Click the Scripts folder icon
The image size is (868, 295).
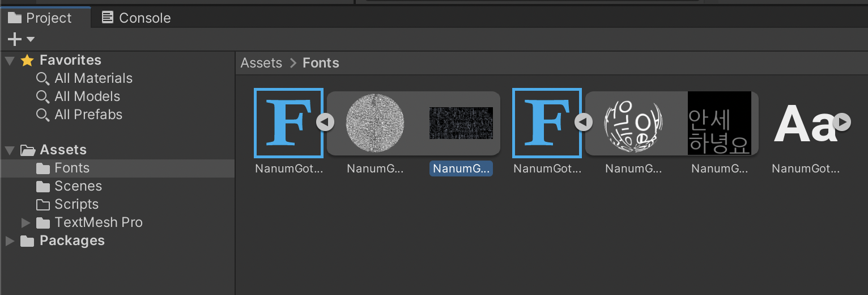click(43, 205)
